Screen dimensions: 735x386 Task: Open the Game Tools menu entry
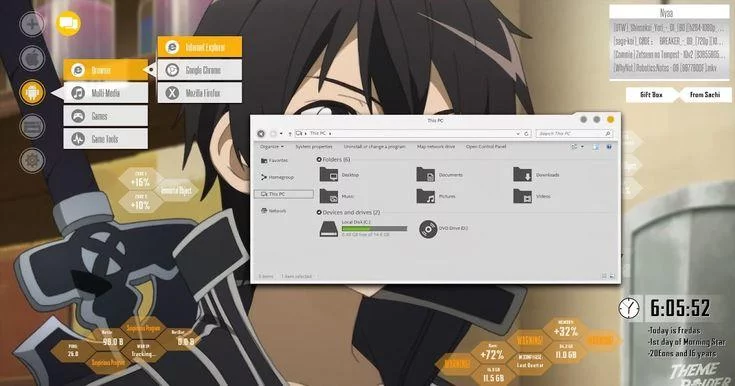105,139
